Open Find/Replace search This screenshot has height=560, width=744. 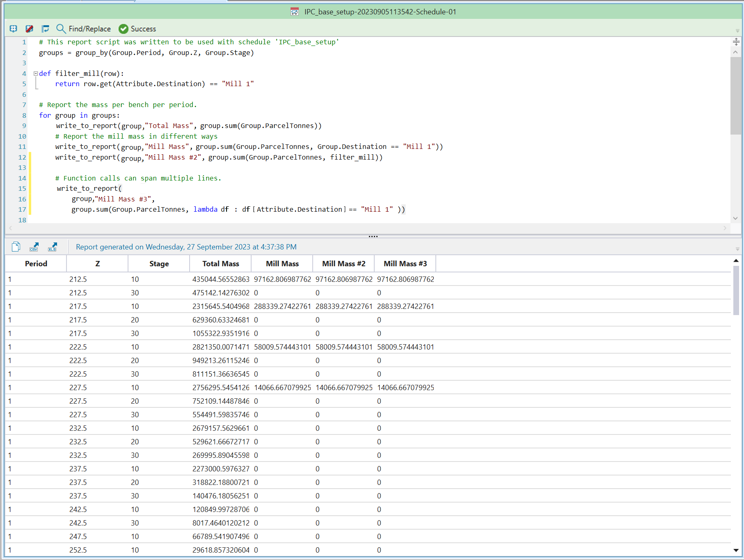tap(84, 29)
